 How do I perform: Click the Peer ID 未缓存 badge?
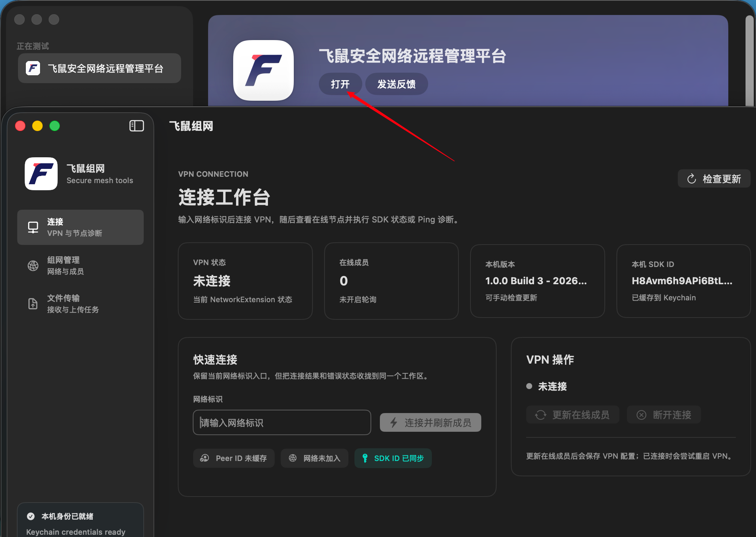234,458
